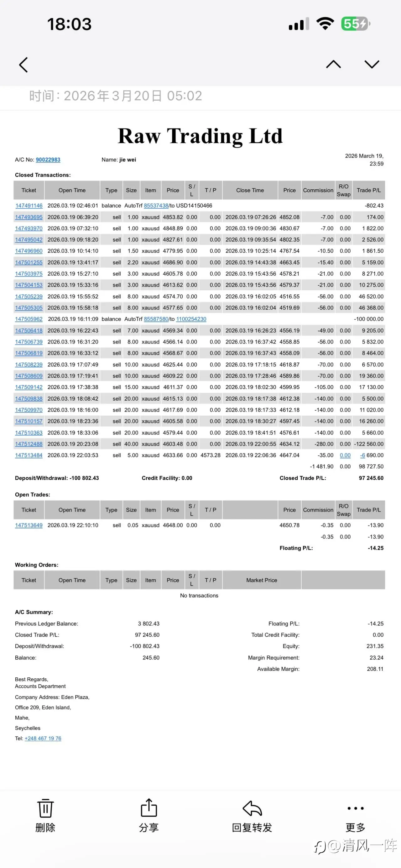Open ticket link 147504153
Viewport: 401px width, 868px height.
(x=29, y=285)
